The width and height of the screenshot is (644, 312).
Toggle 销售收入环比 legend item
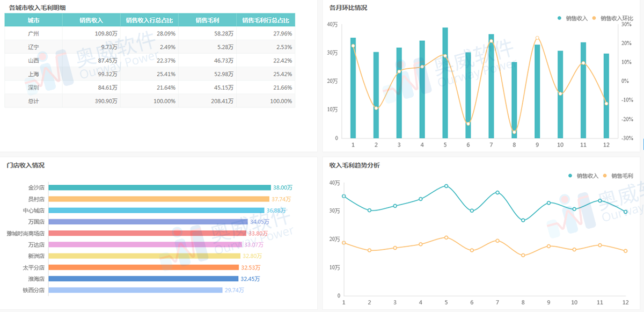[x=613, y=18]
